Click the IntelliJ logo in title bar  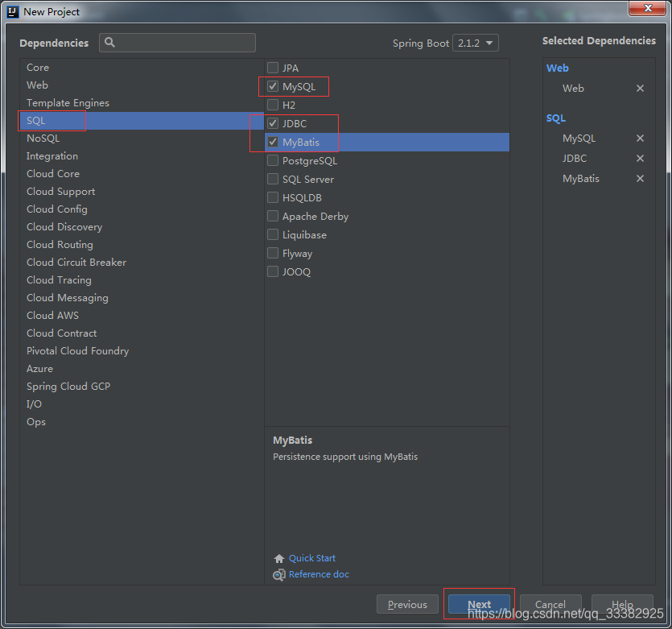click(13, 11)
